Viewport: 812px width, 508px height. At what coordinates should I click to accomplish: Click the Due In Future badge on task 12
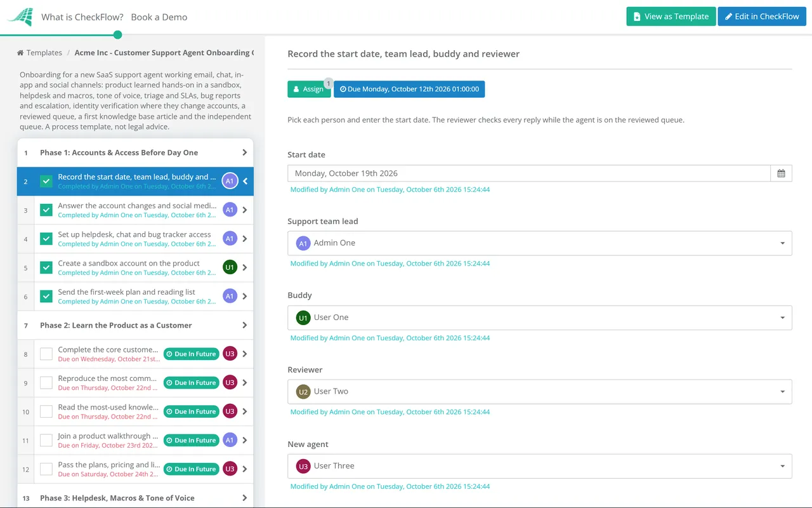[x=191, y=469]
